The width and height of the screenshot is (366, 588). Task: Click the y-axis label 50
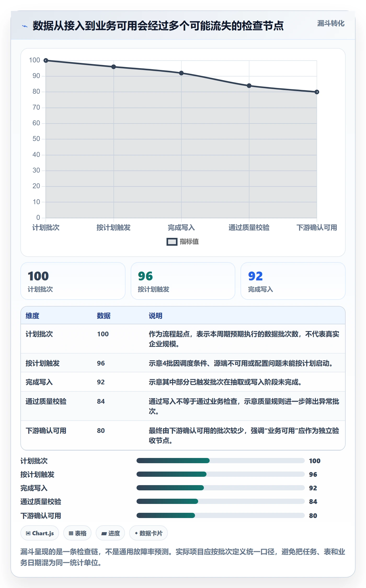tap(36, 139)
